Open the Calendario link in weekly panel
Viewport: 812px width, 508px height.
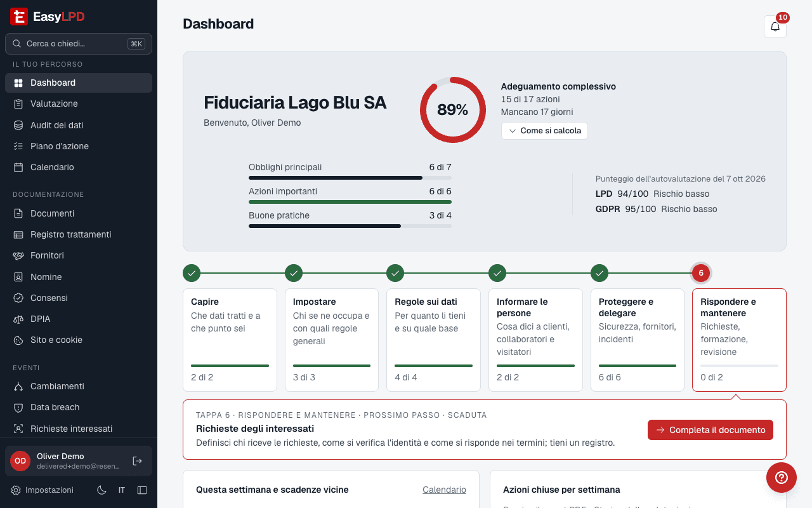point(444,490)
